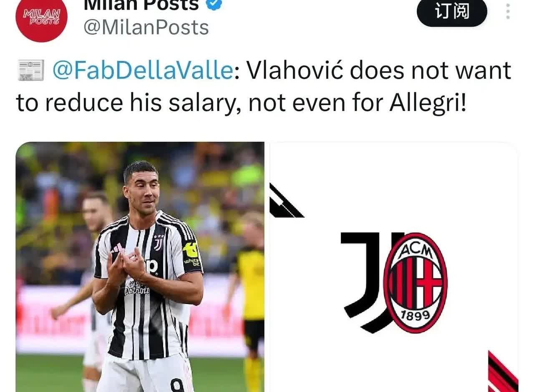The image size is (534, 392).
Task: Click the Juventus badge on the jersey
Action: pyautogui.click(x=158, y=243)
